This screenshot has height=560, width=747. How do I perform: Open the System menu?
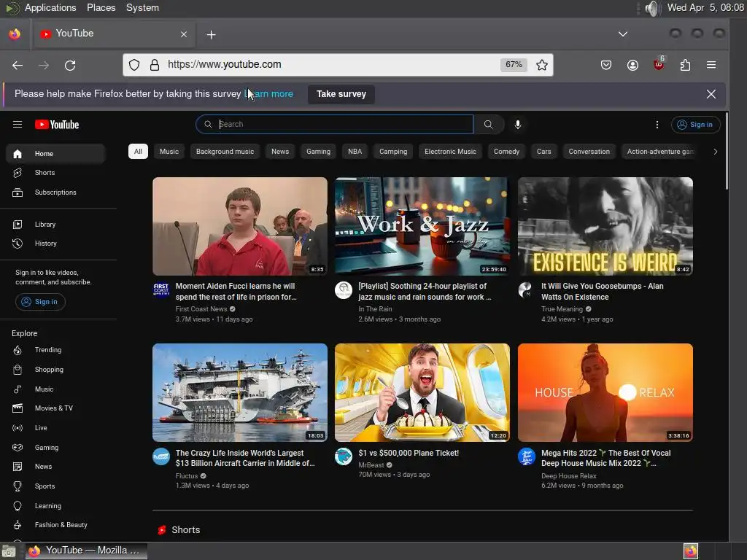pos(142,7)
